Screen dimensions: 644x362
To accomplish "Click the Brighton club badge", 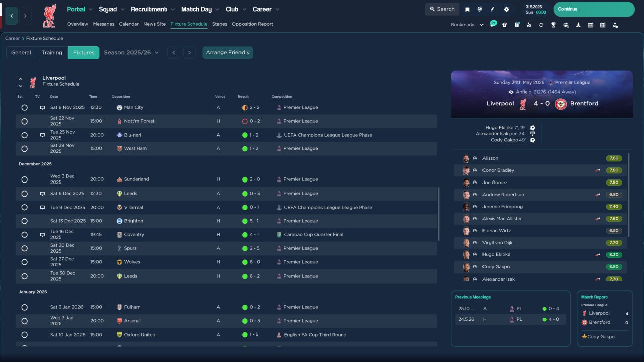I will (119, 221).
